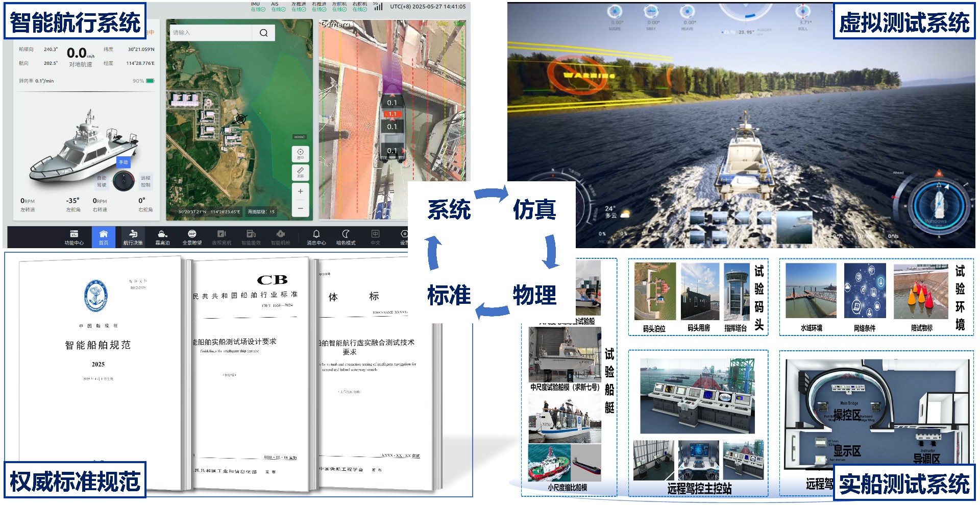Select the map distance ruler tool
980x505 pixels.
pyautogui.click(x=300, y=172)
